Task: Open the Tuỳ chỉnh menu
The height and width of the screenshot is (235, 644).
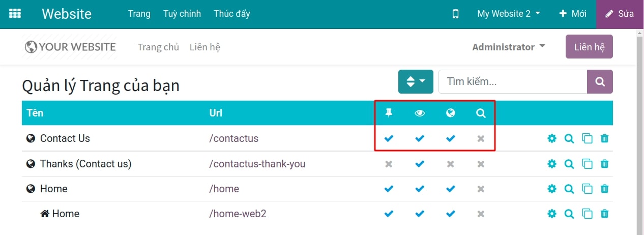Action: (182, 14)
